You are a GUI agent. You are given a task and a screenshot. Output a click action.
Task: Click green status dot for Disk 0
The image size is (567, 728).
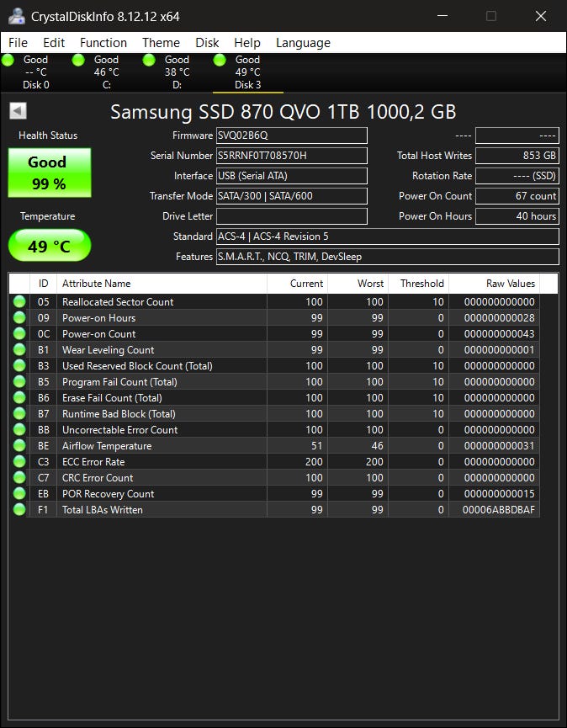8,60
